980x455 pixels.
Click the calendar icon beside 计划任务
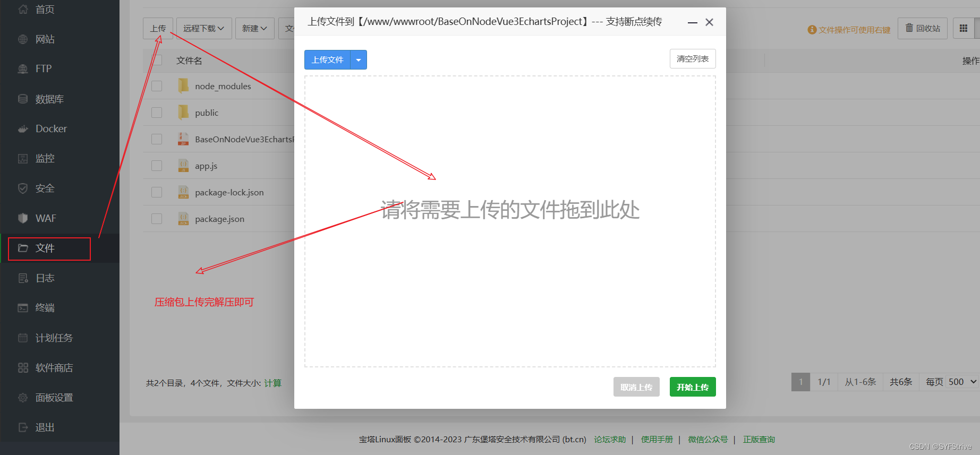point(23,338)
